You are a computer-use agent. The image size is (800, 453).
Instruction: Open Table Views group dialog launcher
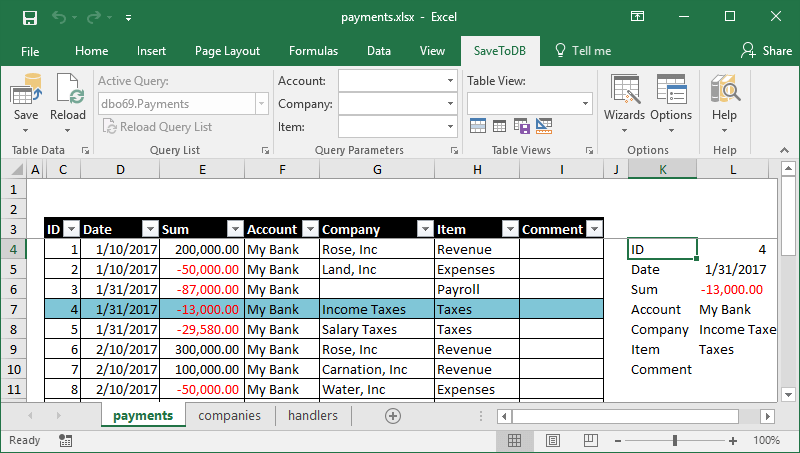tap(589, 150)
